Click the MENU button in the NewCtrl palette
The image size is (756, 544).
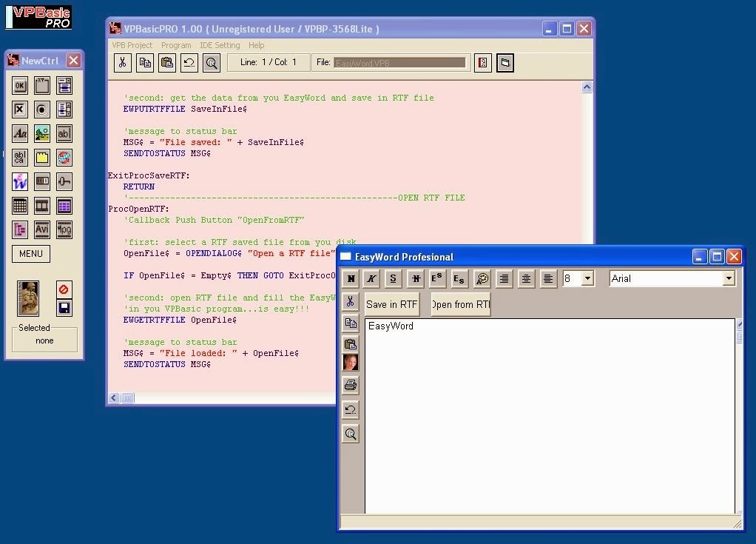[30, 254]
